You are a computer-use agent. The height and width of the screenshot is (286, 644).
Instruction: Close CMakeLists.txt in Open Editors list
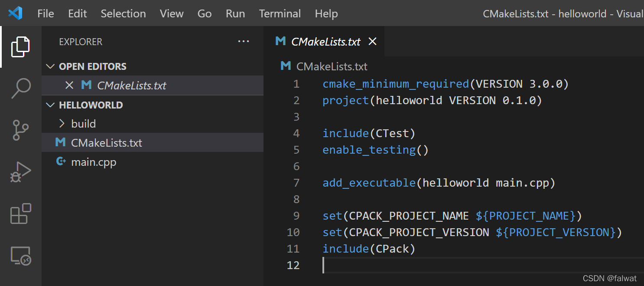(x=69, y=85)
